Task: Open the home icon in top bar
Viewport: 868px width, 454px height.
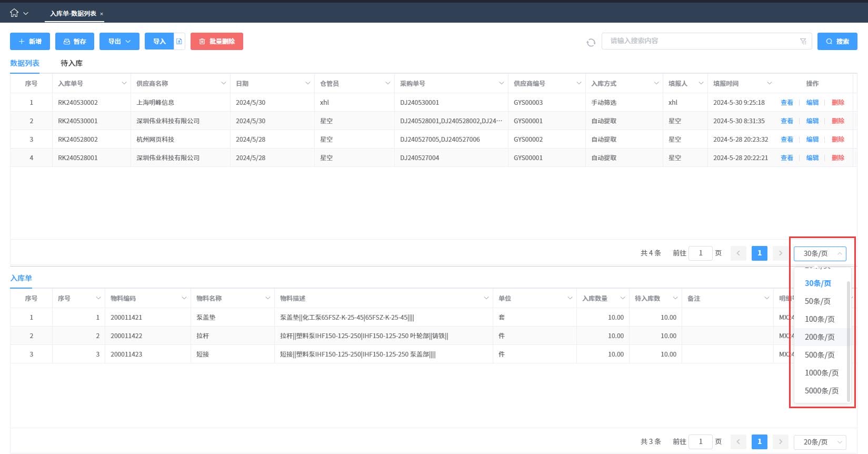Action: tap(14, 13)
